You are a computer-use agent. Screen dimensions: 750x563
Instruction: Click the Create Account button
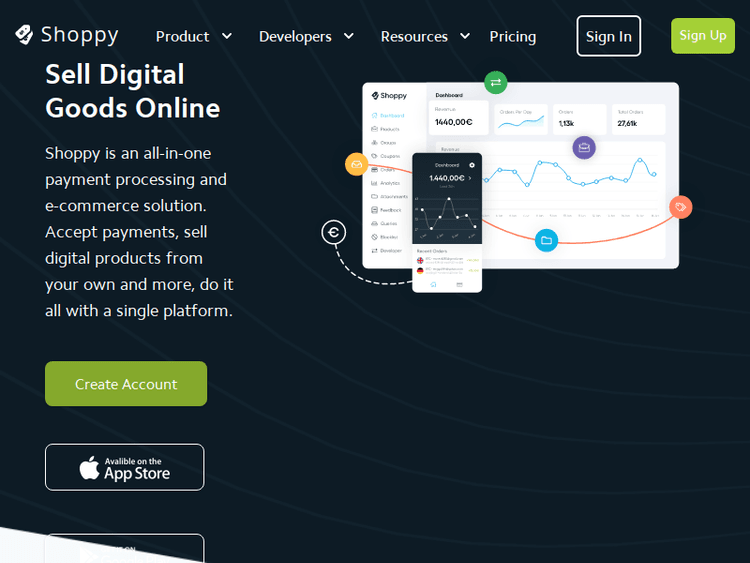(x=126, y=384)
